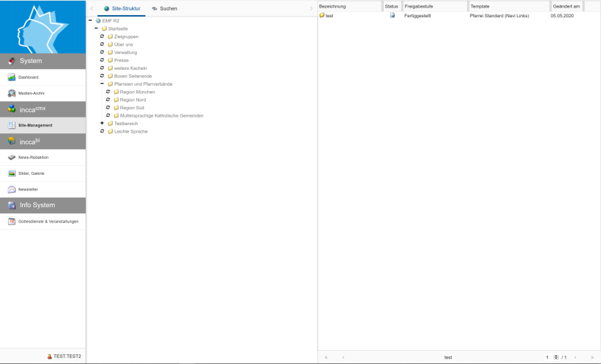Expand the Testbereich tree node

coord(102,123)
